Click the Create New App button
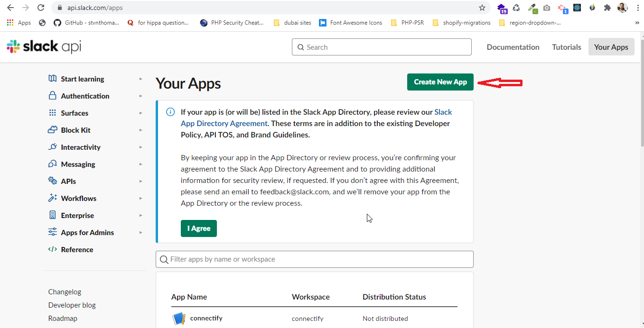 coord(440,82)
